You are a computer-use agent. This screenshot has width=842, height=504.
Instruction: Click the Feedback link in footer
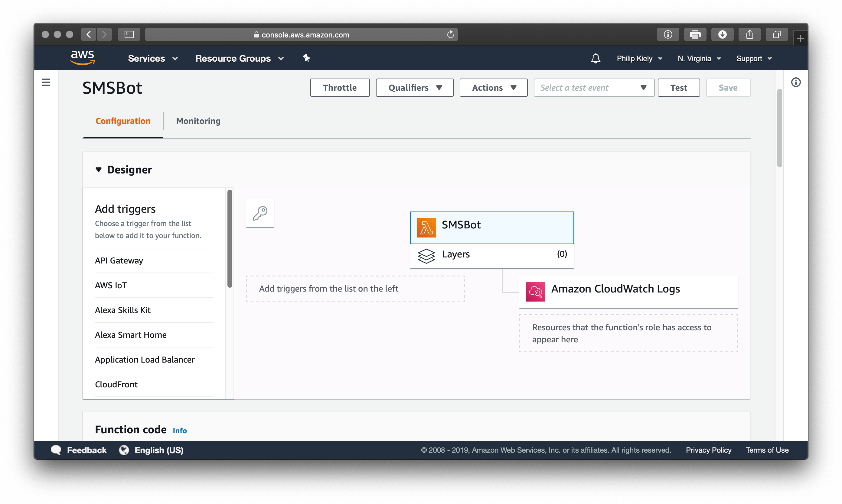[x=87, y=450]
